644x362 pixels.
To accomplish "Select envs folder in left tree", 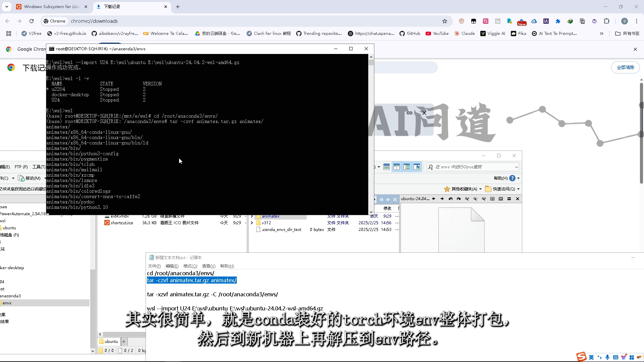I will pos(7,303).
